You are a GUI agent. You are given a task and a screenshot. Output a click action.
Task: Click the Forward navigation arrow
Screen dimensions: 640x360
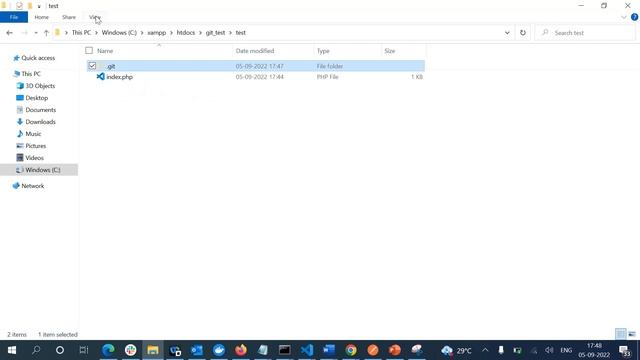pos(24,33)
